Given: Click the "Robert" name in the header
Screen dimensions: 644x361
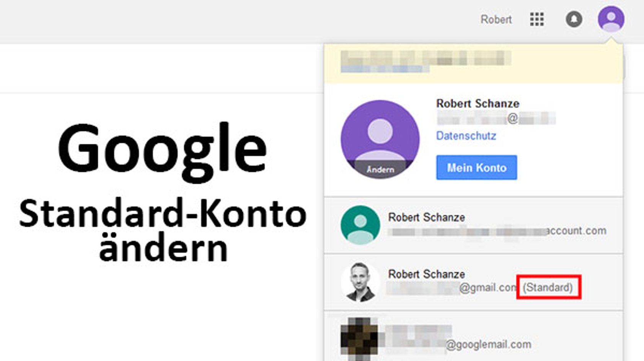Looking at the screenshot, I should 496,20.
